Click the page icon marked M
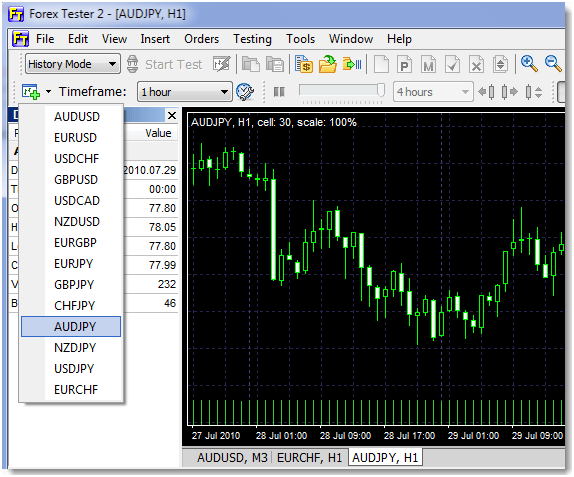Screen dimensions: 574x477 tap(429, 64)
